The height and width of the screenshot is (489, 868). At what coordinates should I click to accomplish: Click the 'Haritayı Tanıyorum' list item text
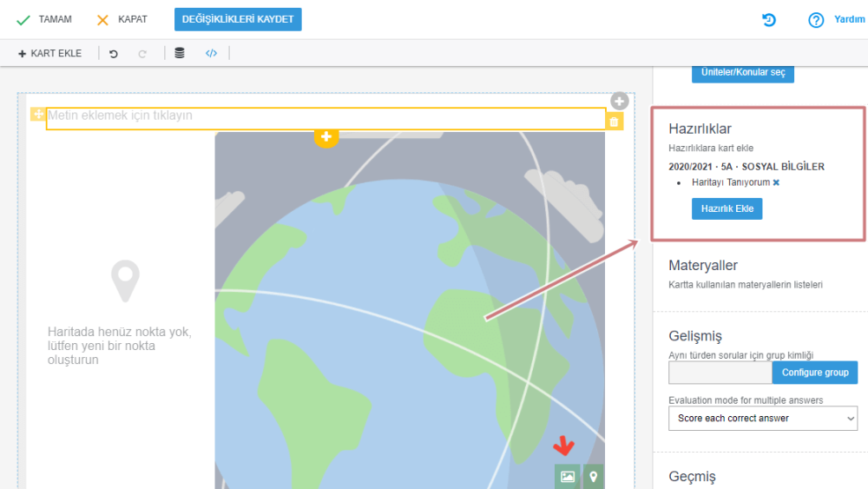tap(731, 182)
